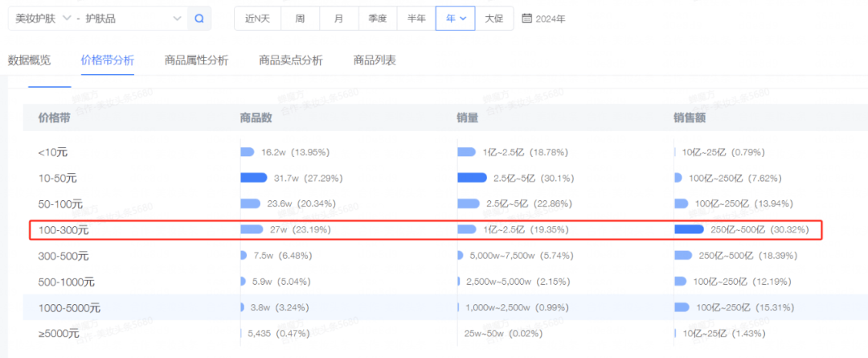Expand the 年 period dropdown
This screenshot has height=358, width=868.
tap(456, 19)
